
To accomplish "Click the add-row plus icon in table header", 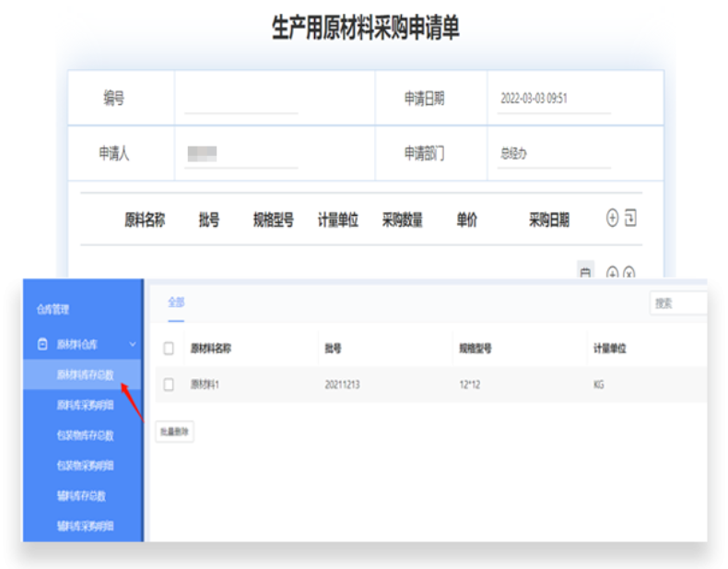I will 612,219.
